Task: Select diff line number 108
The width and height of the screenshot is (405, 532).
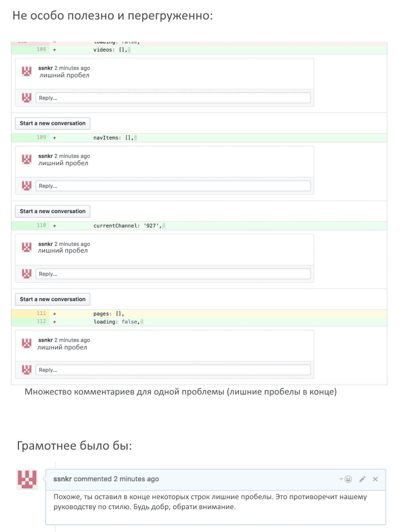Action: tap(41, 50)
